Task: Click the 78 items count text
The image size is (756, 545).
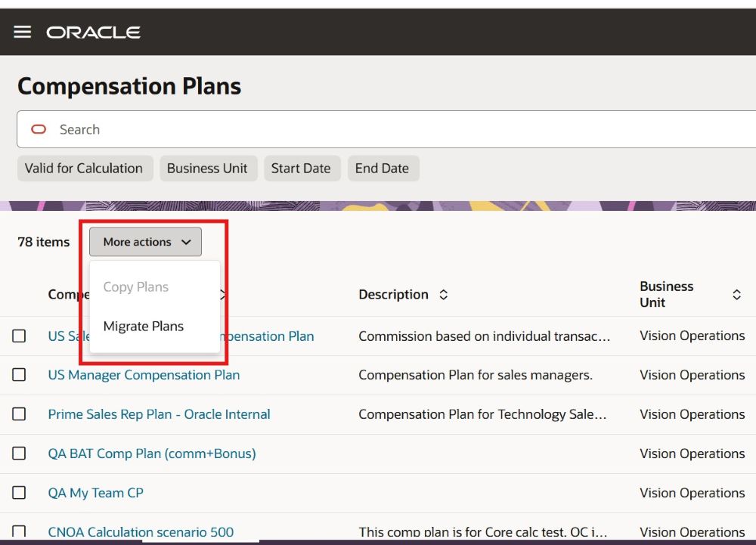Action: click(43, 242)
